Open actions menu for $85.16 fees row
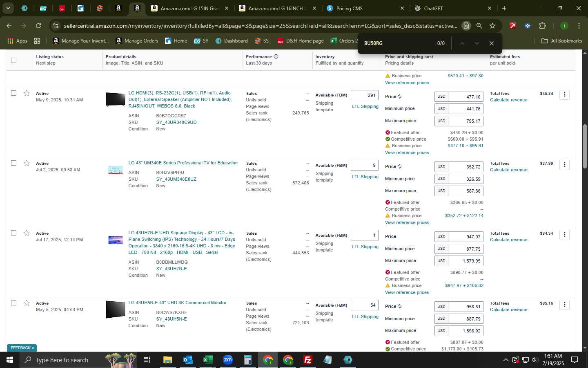Screen dimensions: 588x368 click(x=564, y=304)
